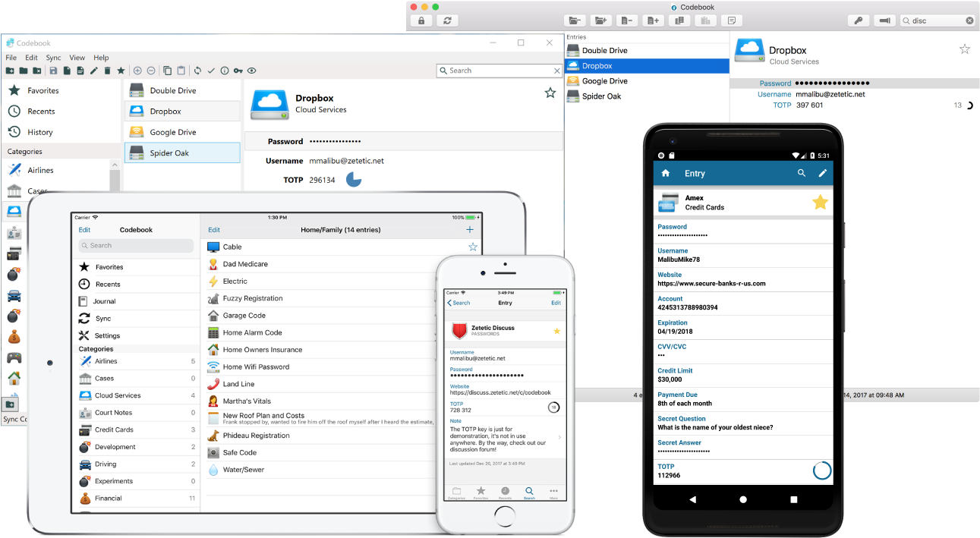Click the add category folder icon in Windows toolbar
Viewport: 980px width, 538px height.
click(x=11, y=71)
